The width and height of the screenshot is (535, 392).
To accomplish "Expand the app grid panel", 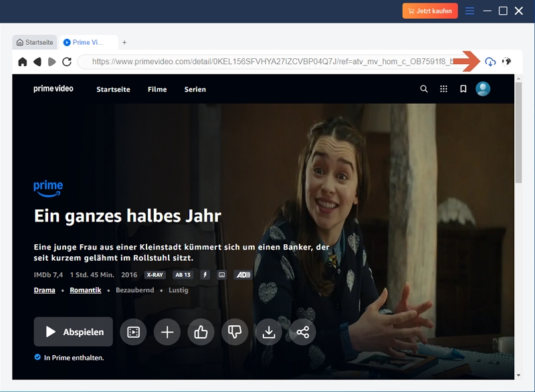I will tap(443, 88).
